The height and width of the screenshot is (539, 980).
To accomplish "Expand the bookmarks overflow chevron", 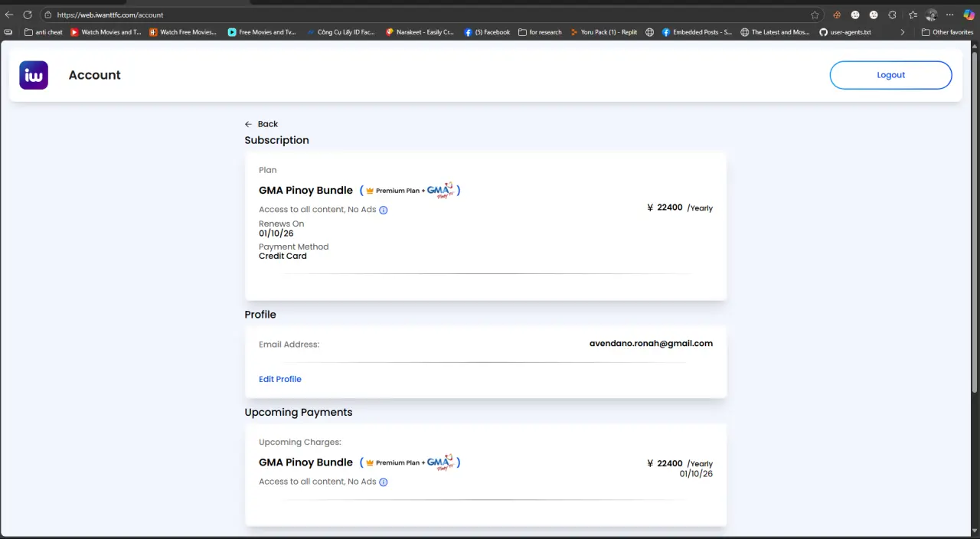I will [903, 32].
